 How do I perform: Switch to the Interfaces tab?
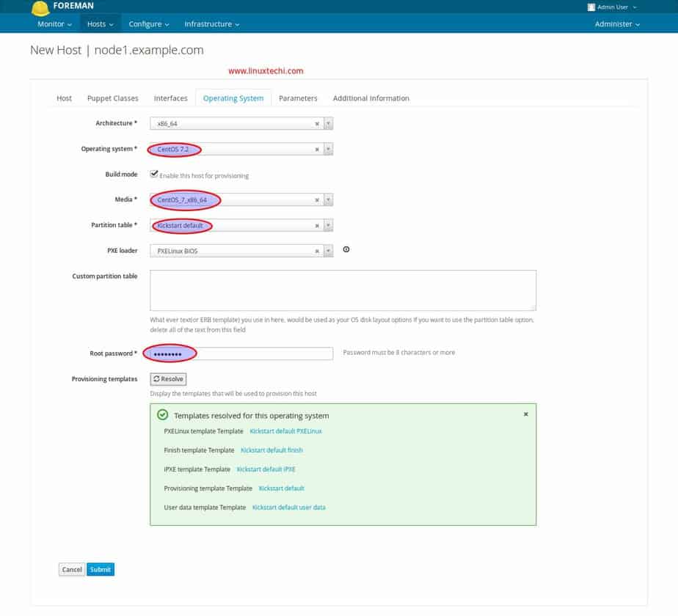pos(171,98)
